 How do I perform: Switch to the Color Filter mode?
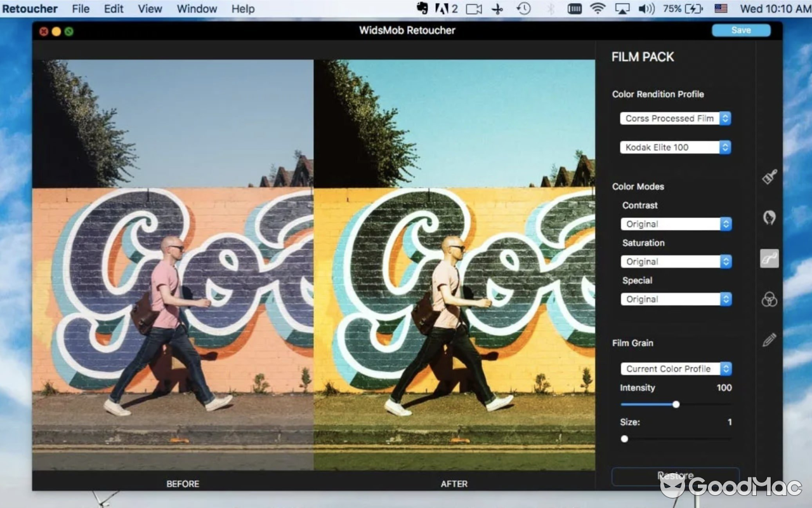769,300
